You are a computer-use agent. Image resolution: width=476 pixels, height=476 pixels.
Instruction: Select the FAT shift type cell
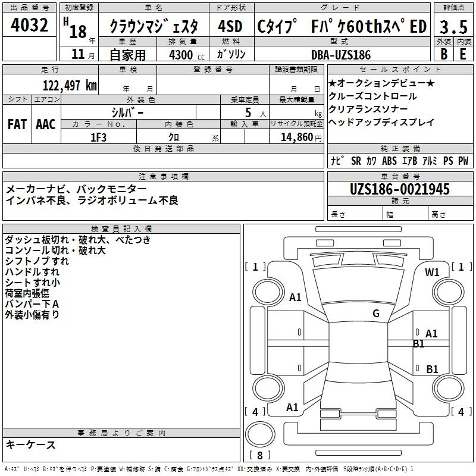[x=17, y=124]
